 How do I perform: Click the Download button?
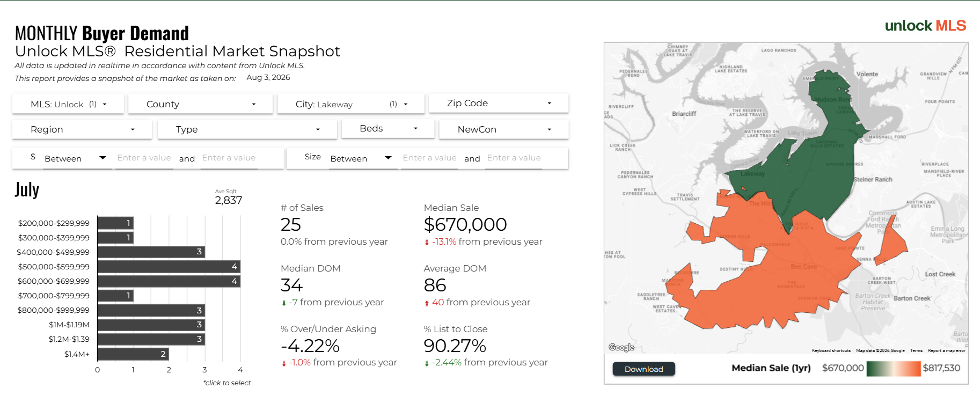click(x=644, y=369)
